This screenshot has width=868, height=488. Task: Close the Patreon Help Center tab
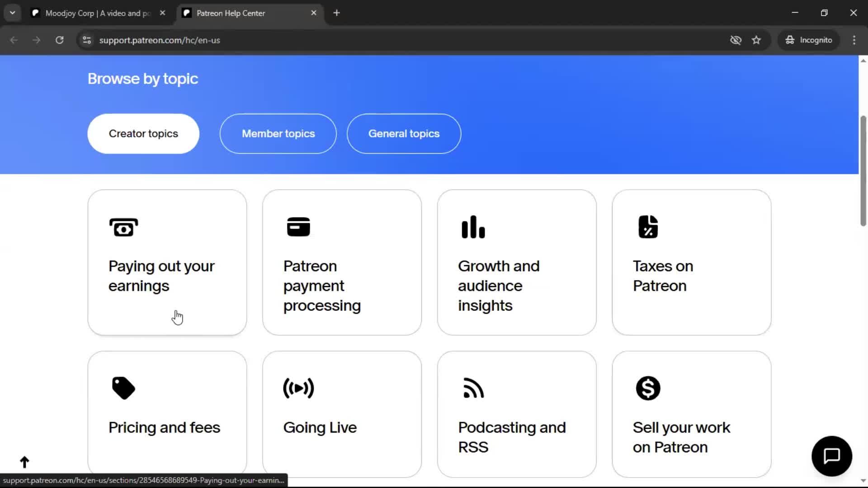[x=314, y=13]
